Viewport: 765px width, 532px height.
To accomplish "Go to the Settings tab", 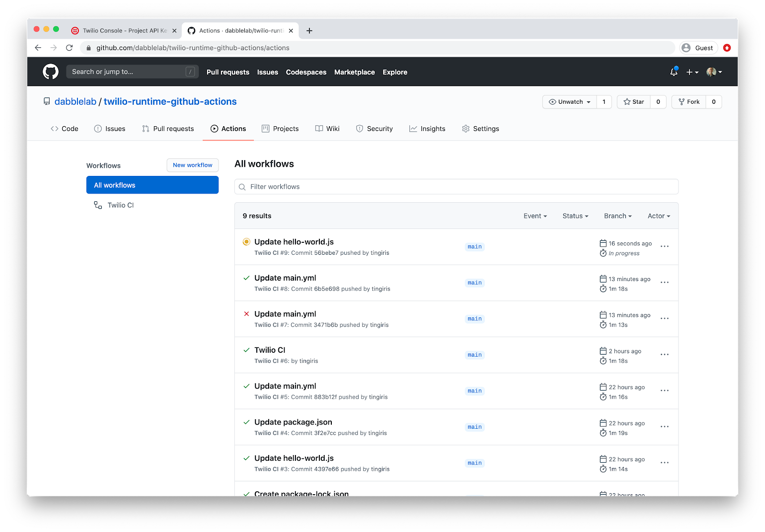I will (481, 129).
